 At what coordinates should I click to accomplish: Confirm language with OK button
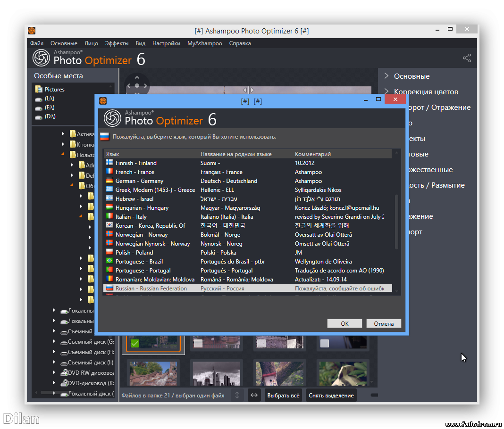344,323
